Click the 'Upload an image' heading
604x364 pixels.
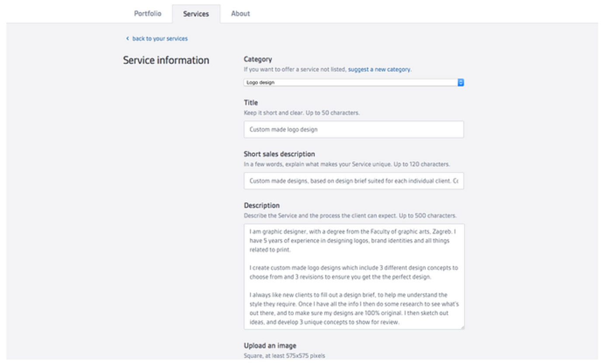click(x=270, y=346)
